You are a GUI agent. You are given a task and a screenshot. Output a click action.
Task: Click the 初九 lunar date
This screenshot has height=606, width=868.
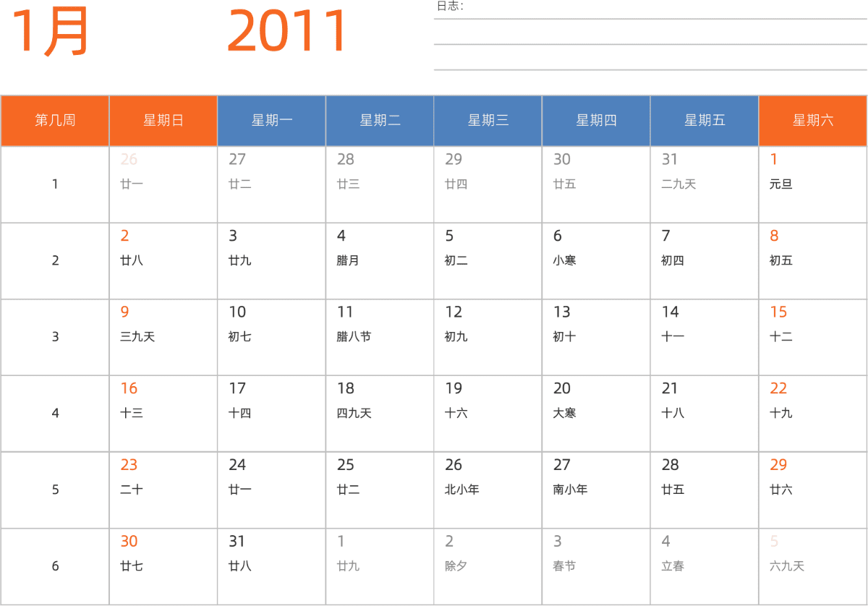pyautogui.click(x=456, y=337)
